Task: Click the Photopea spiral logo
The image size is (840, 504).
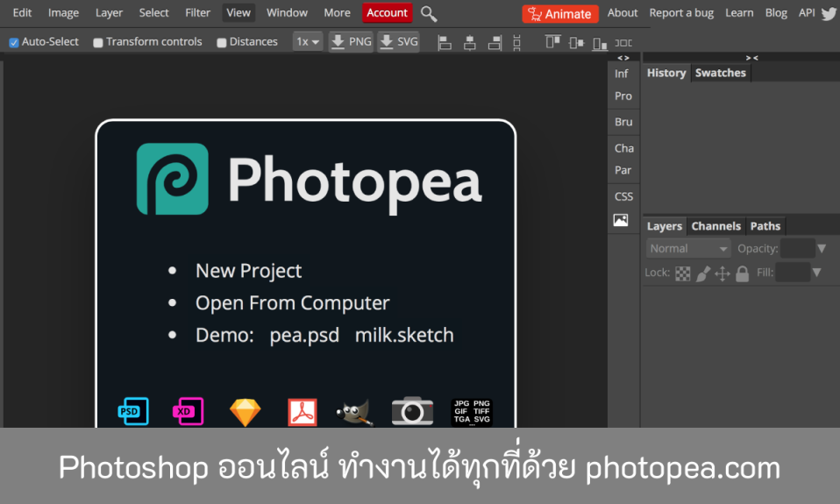Action: [x=173, y=179]
